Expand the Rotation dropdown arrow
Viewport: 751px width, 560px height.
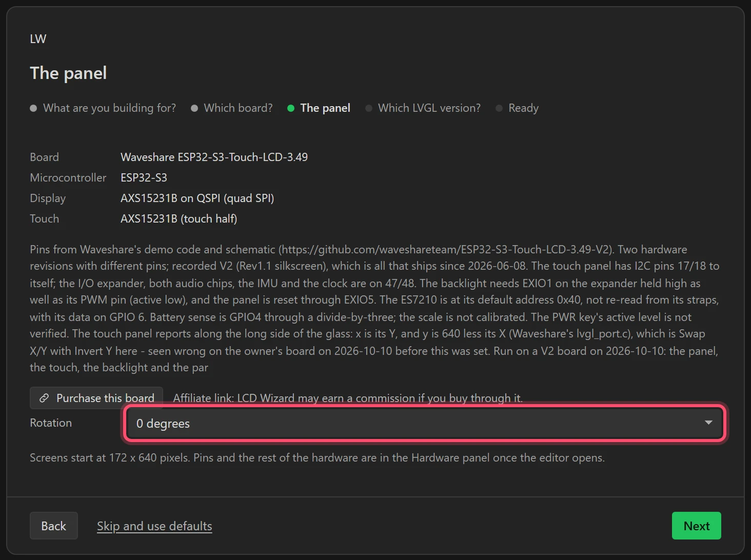[708, 423]
